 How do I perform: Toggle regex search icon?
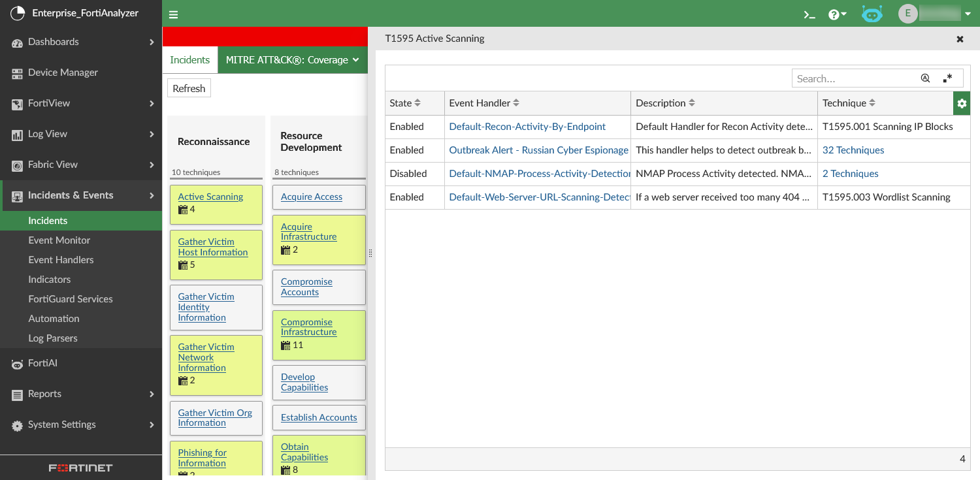[x=947, y=78]
